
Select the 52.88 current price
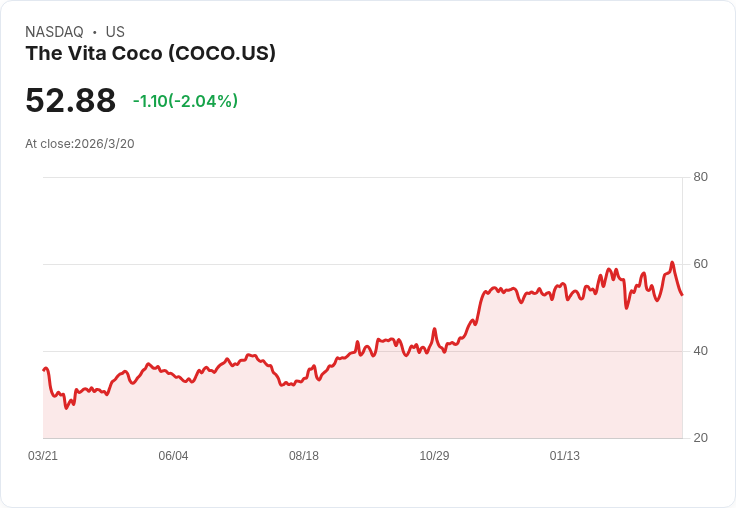coord(70,100)
